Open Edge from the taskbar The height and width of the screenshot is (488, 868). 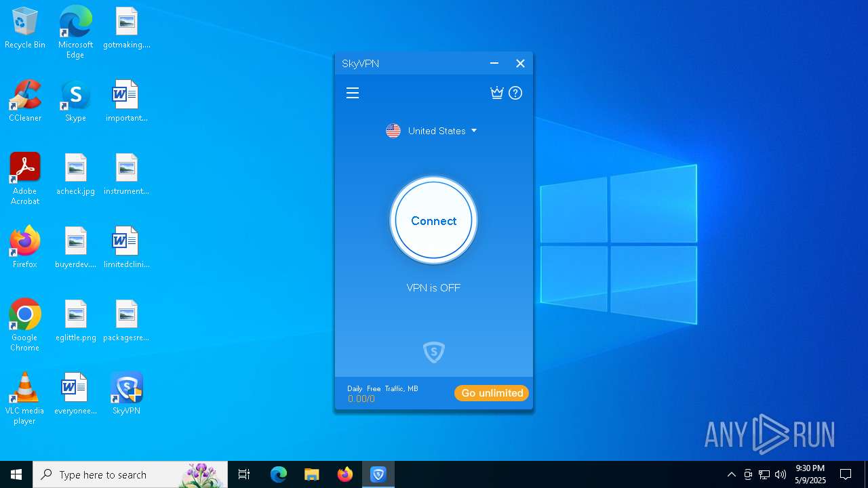click(x=279, y=474)
